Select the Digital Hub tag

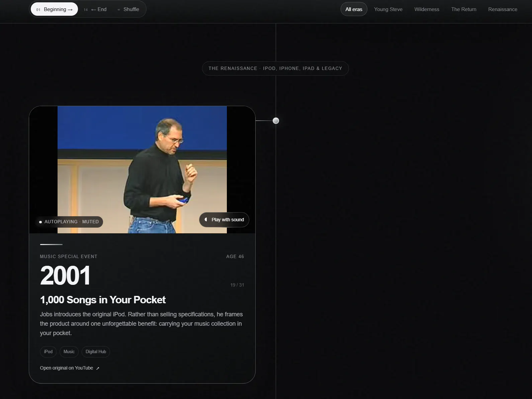[x=96, y=351]
